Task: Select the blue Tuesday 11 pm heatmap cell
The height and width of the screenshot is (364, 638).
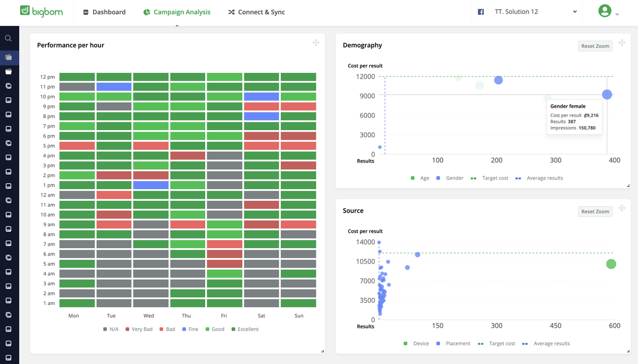Action: tap(114, 87)
